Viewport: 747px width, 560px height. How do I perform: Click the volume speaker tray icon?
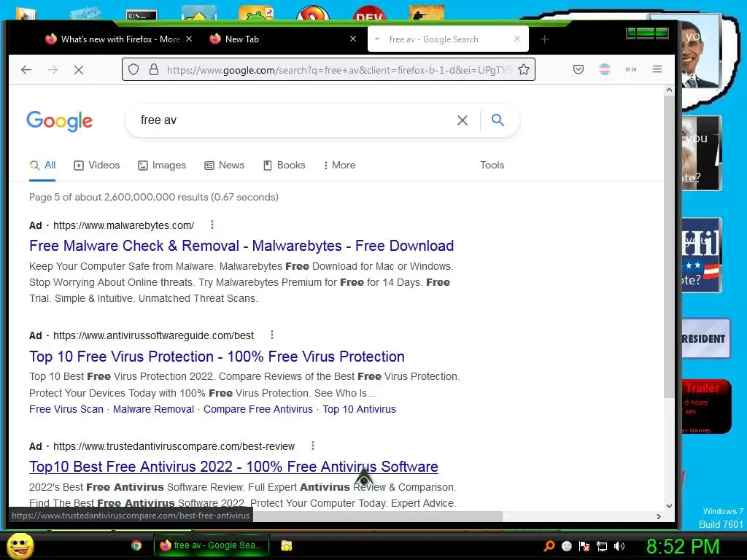619,546
